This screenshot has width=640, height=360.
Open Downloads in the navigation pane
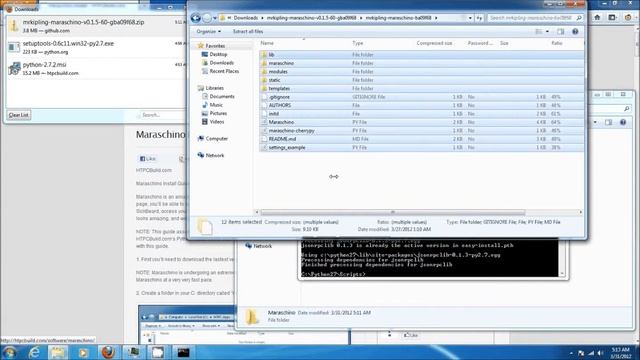point(218,63)
